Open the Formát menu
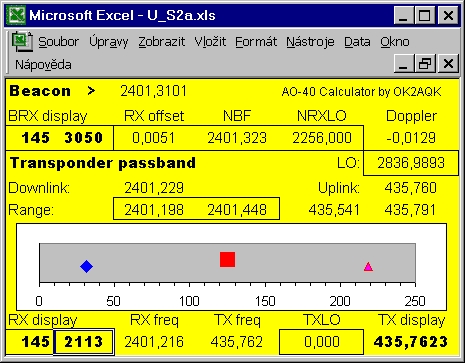Screen dimensions: 465x363 pos(256,42)
